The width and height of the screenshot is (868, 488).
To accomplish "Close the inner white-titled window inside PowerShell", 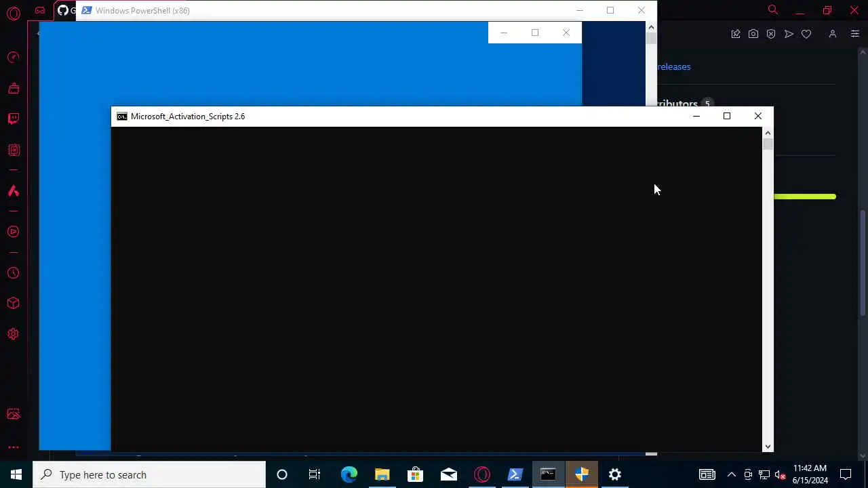I will [x=566, y=33].
